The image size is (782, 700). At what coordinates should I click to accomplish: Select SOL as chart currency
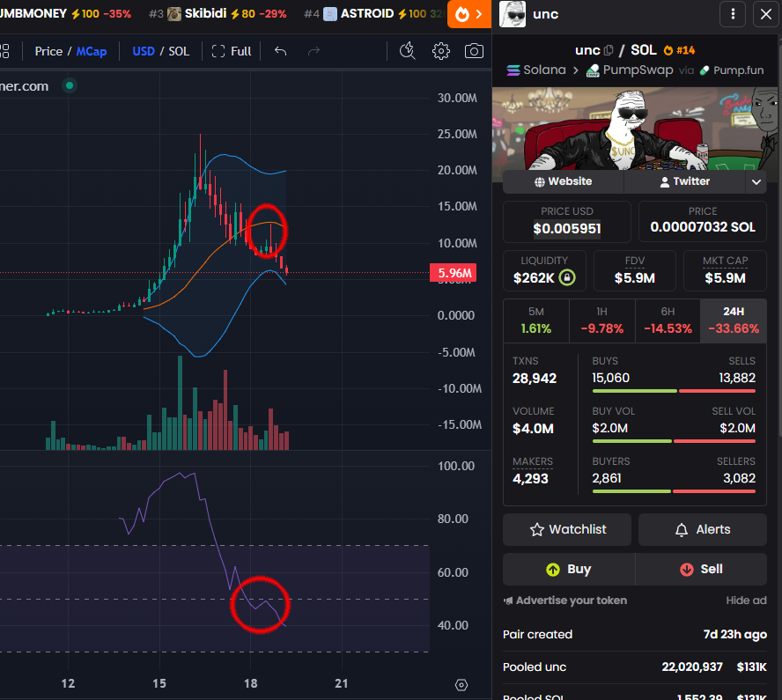179,51
